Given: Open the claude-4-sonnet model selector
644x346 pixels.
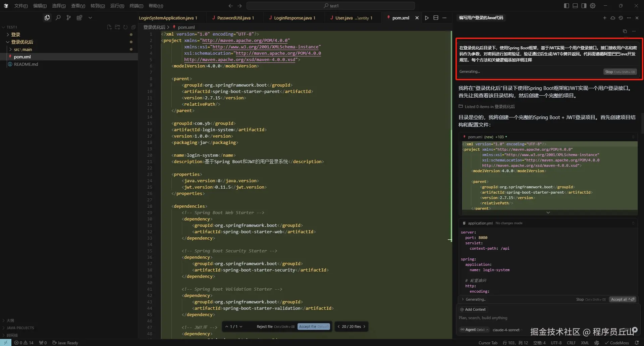Looking at the screenshot, I should [x=506, y=330].
